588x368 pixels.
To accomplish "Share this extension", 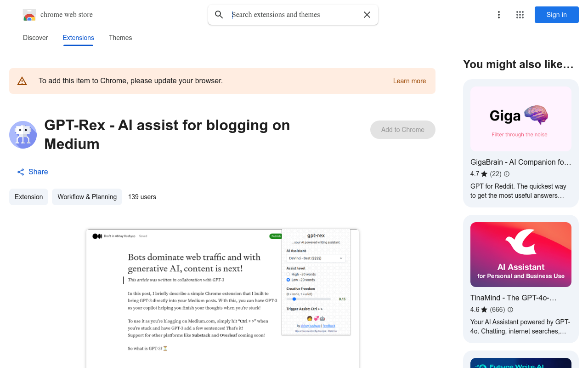I will pos(33,172).
